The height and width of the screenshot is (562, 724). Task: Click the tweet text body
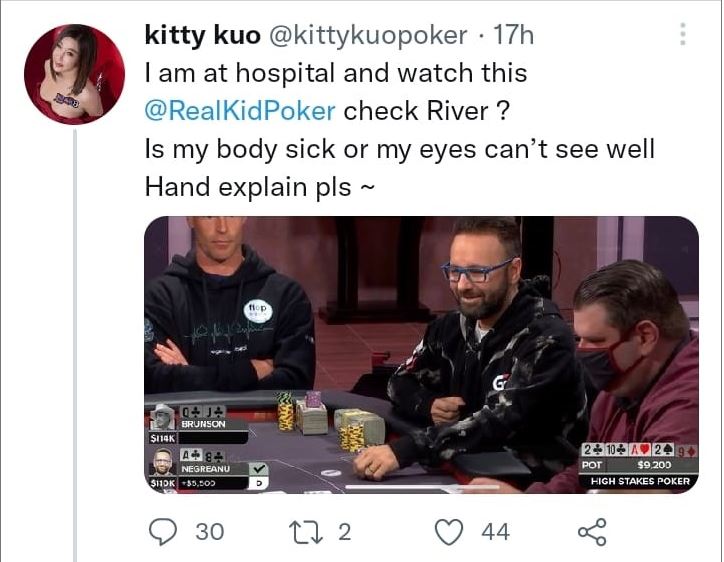pos(400,130)
